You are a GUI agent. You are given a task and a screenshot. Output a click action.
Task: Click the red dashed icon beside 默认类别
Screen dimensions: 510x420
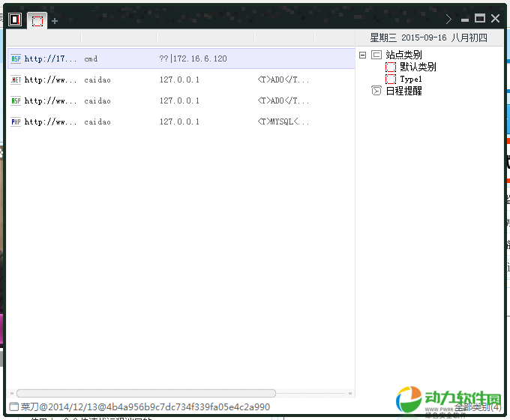tap(390, 67)
